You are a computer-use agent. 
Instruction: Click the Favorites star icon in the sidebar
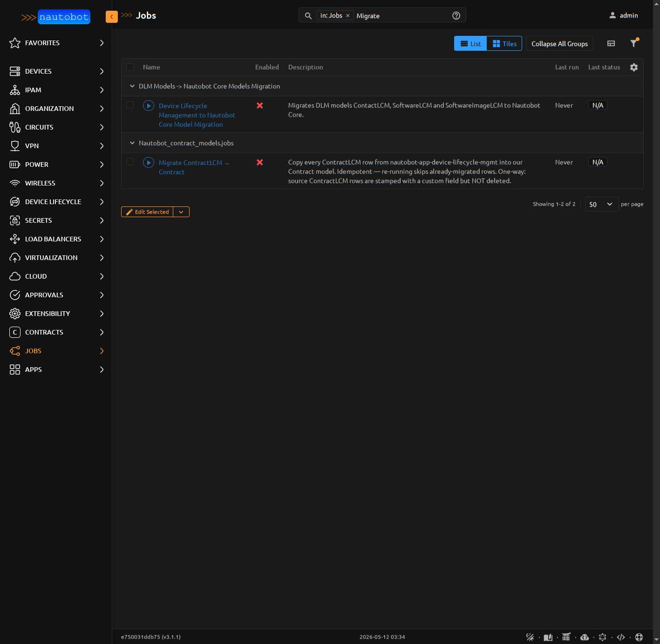[x=15, y=43]
